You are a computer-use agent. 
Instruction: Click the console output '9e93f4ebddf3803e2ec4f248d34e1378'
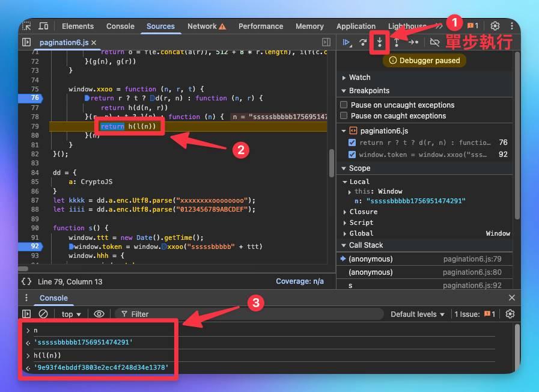pos(101,367)
